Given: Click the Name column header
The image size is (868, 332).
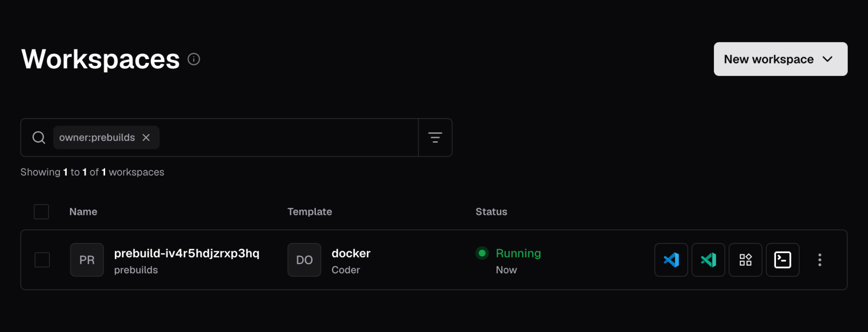Looking at the screenshot, I should click(83, 211).
